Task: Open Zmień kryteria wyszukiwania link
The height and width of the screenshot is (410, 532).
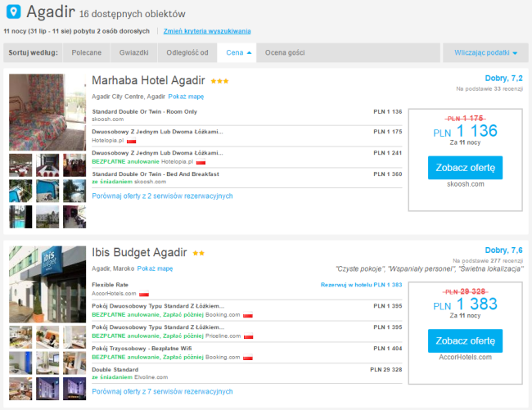Action: click(207, 31)
